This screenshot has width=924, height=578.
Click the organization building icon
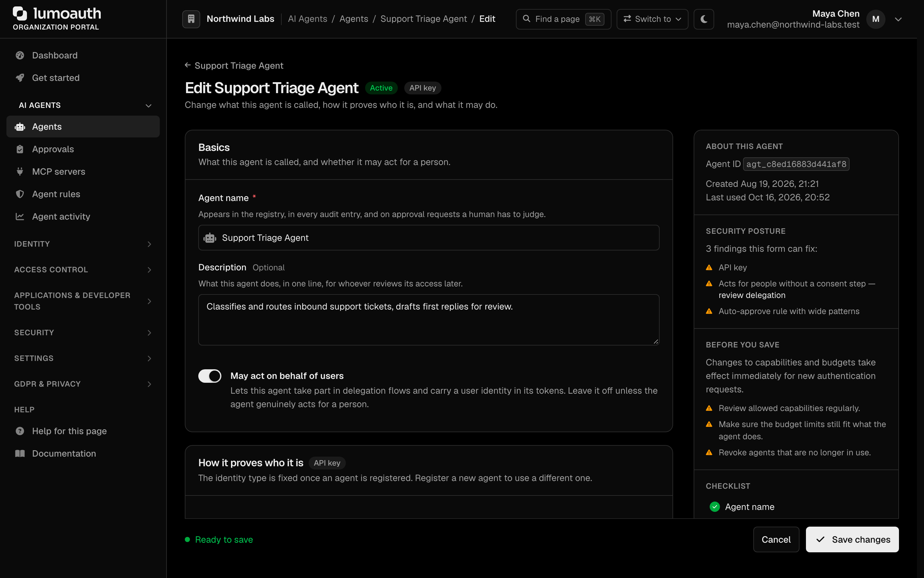tap(191, 19)
